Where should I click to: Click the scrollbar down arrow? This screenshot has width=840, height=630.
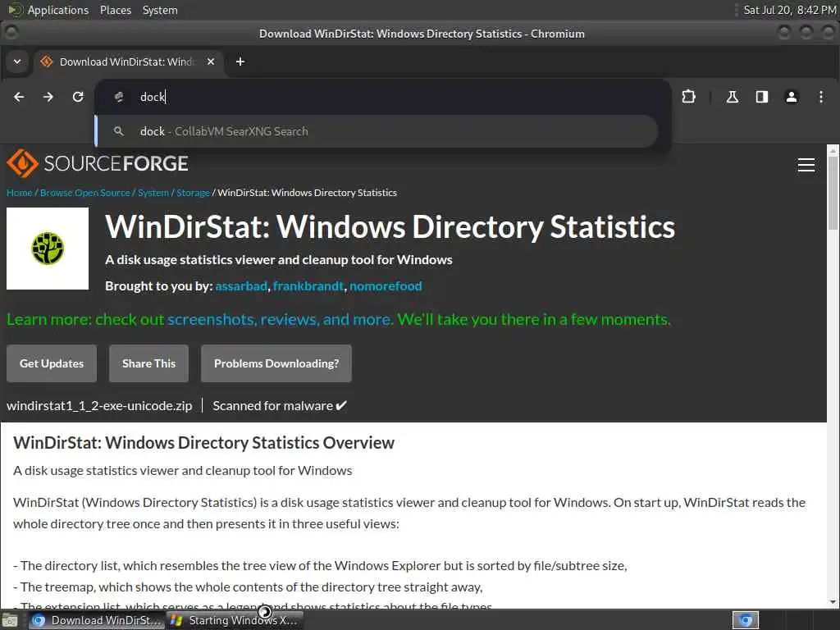click(833, 603)
